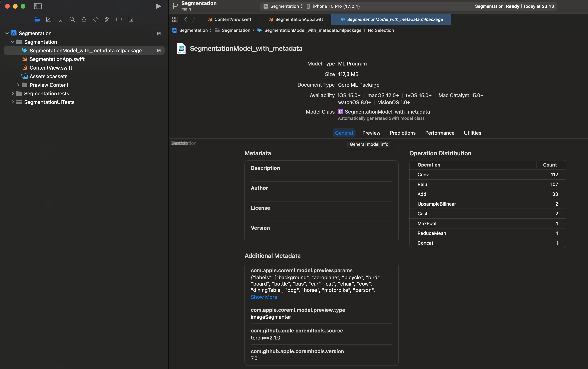
Task: Click the Segmentation project title in toolbar
Action: (199, 3)
